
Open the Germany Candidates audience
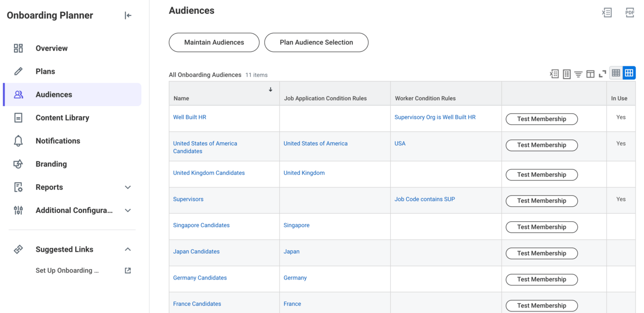(200, 278)
